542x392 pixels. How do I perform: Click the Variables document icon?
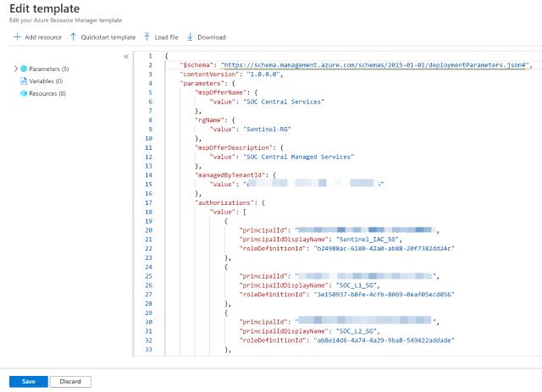point(24,81)
